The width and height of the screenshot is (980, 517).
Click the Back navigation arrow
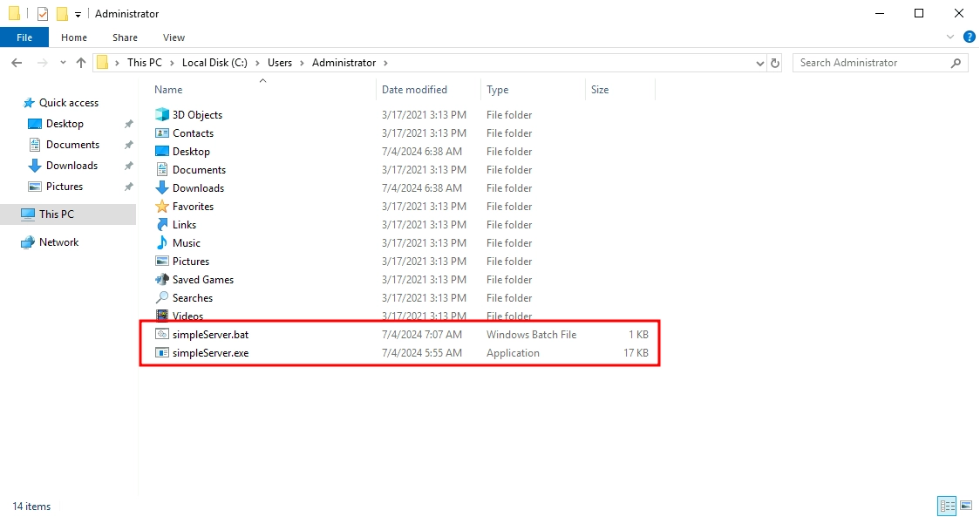[x=17, y=63]
